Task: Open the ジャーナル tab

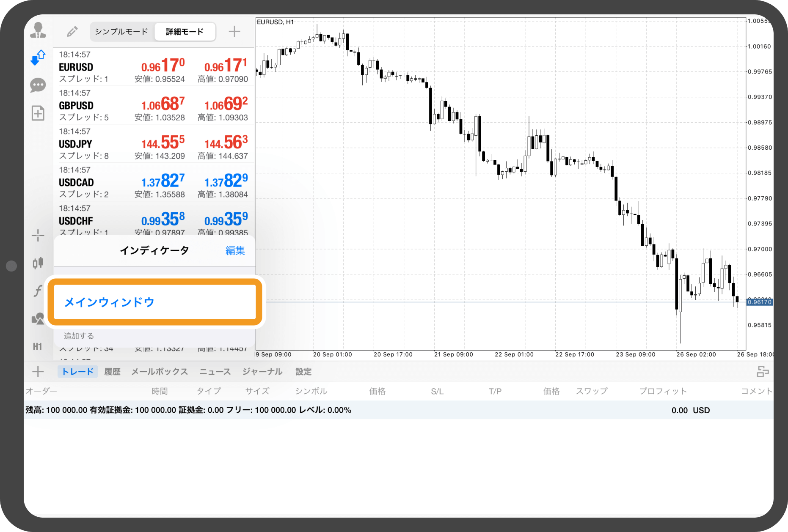Action: [262, 372]
